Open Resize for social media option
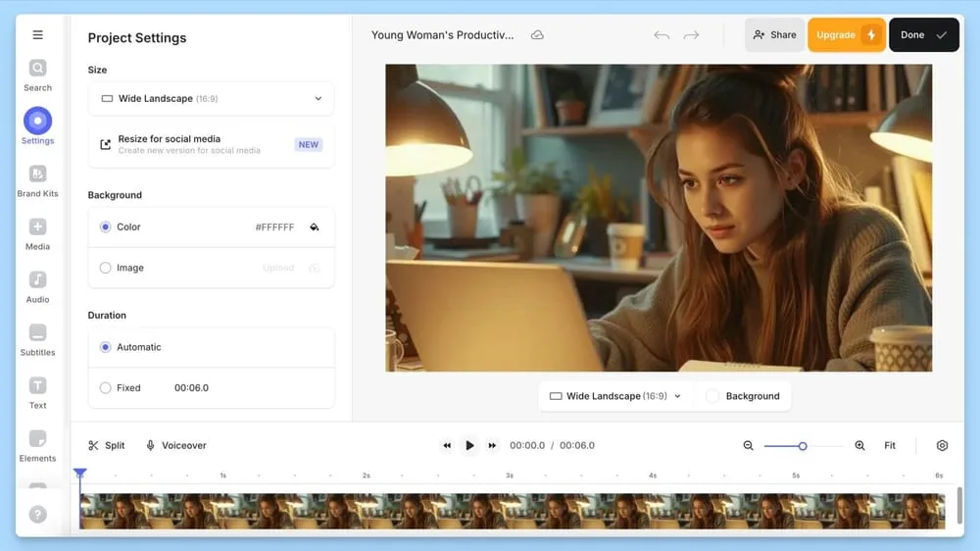Screen dimensions: 980x551 (212, 144)
